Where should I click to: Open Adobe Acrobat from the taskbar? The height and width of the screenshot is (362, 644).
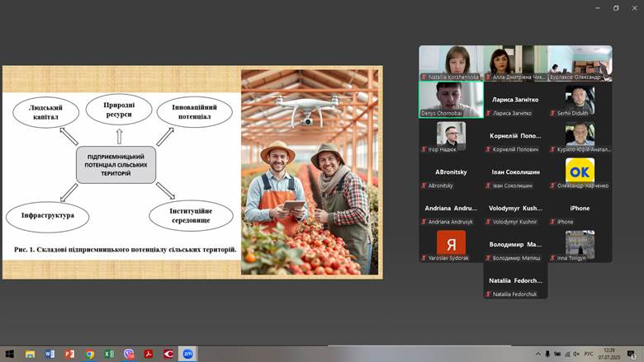[x=149, y=354]
